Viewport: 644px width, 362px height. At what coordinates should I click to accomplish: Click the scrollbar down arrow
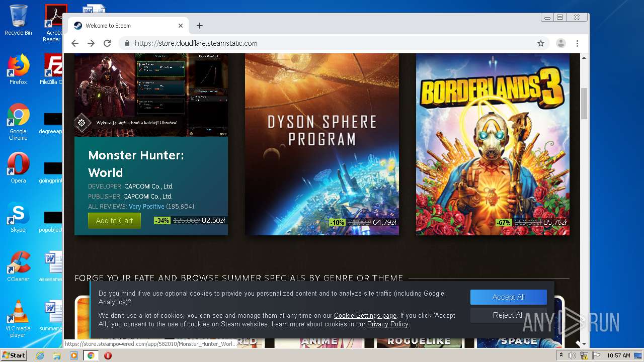[x=584, y=344]
